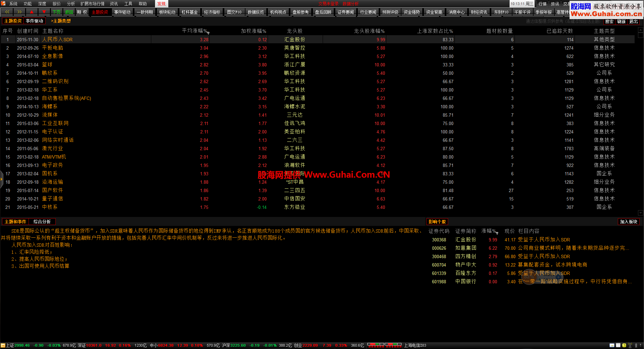
Task: Click the yellow cube icon in status bar
Action: [x=624, y=345]
